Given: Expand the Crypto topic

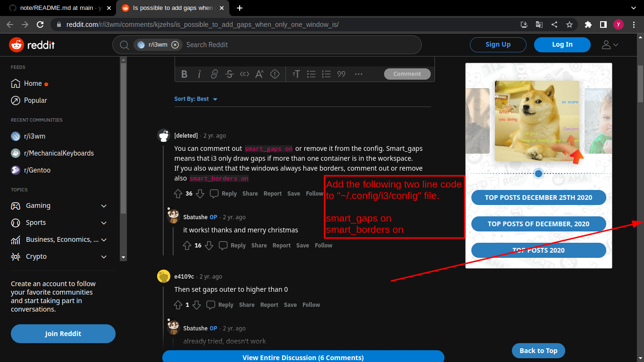Looking at the screenshot, I should [104, 257].
